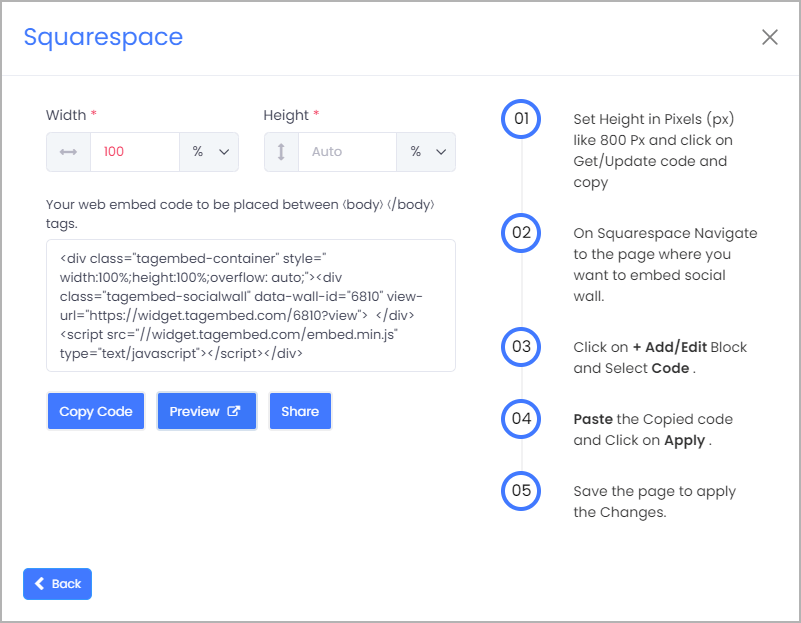
Task: Click the step 01 circle
Action: coord(521,119)
